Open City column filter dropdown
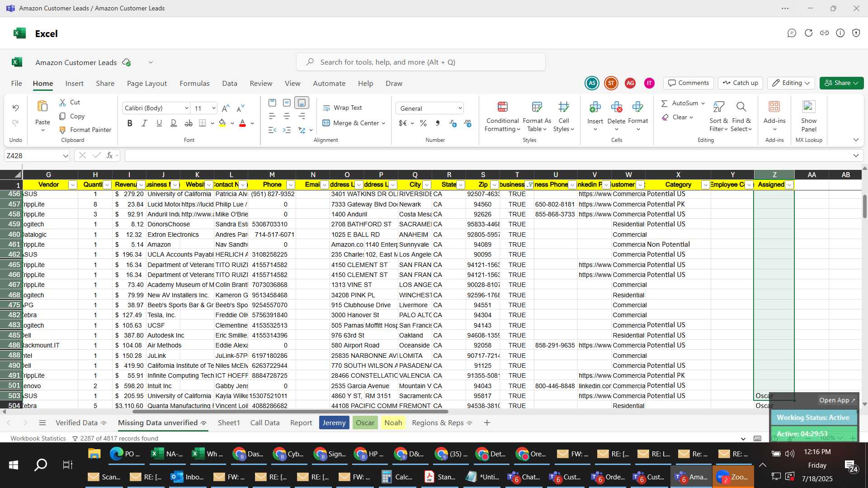Screen dimensions: 868x488 (x=426, y=185)
